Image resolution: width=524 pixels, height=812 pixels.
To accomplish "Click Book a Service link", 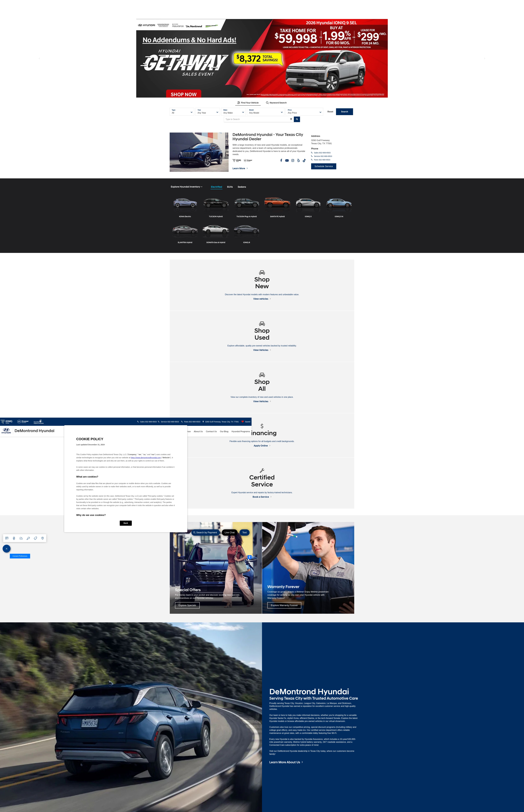I will click(x=262, y=497).
